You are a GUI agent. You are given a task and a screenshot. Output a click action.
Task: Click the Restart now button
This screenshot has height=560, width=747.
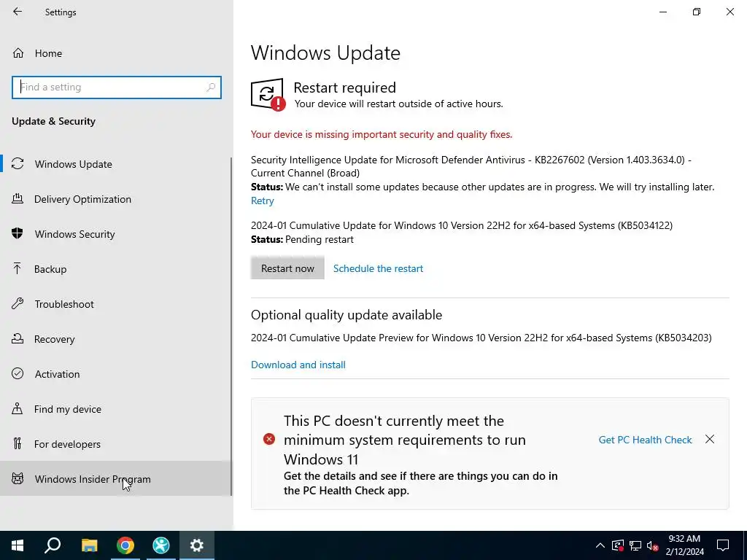click(287, 268)
